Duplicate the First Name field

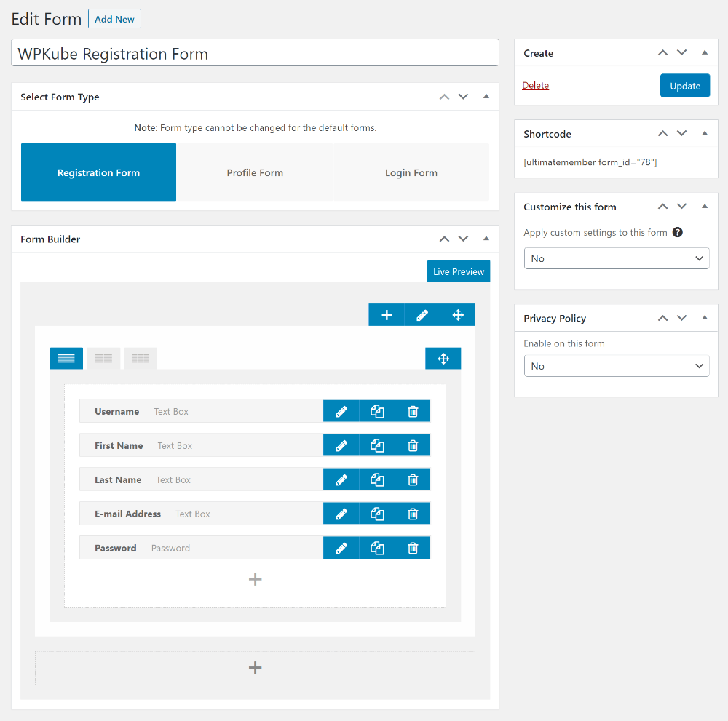coord(377,446)
